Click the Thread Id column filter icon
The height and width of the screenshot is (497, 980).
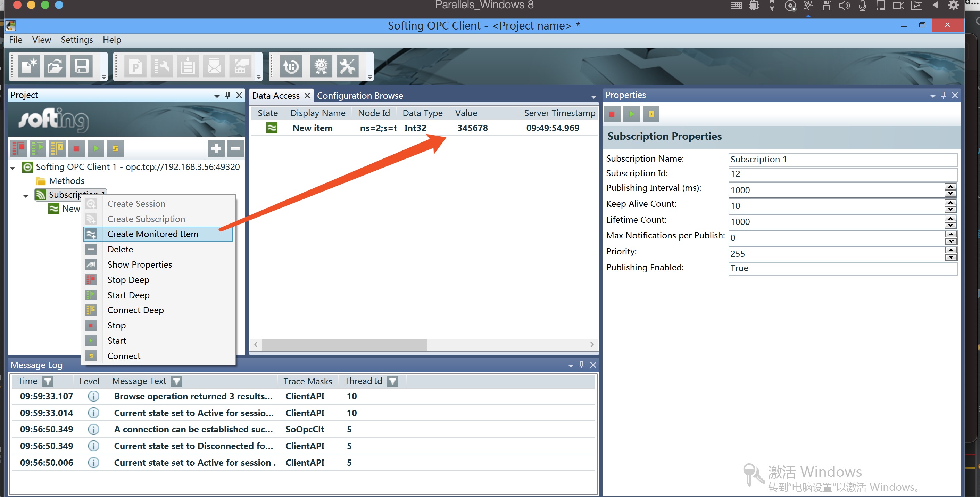pyautogui.click(x=393, y=381)
